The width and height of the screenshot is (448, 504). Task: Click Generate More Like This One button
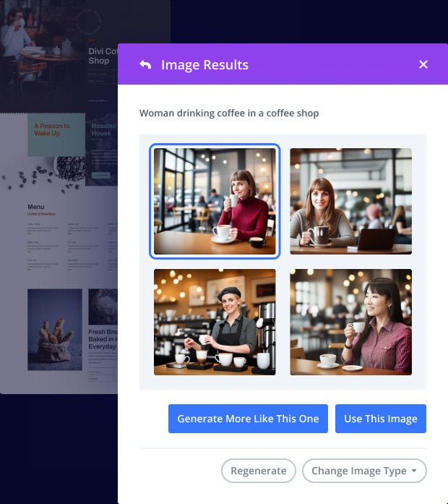click(x=248, y=419)
